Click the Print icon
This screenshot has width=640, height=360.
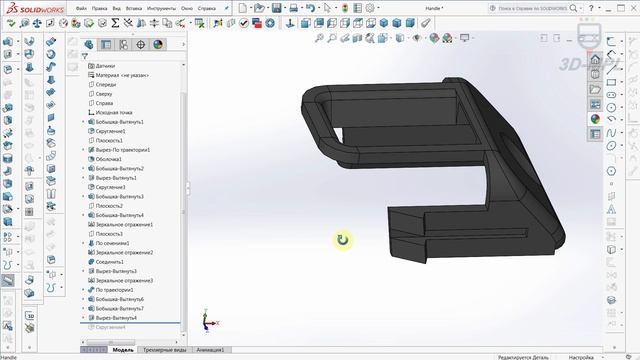coord(293,8)
